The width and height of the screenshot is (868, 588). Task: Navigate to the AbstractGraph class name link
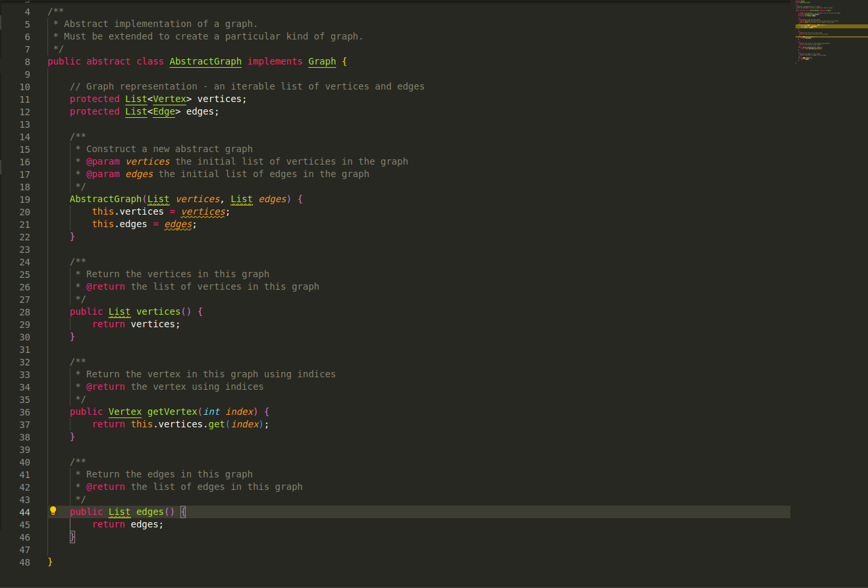point(205,61)
